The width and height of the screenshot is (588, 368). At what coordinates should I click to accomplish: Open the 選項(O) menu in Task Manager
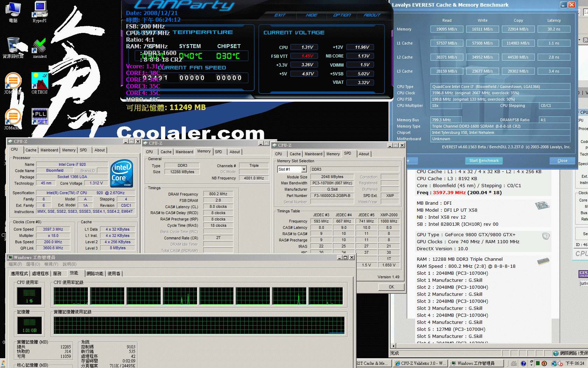click(x=33, y=264)
